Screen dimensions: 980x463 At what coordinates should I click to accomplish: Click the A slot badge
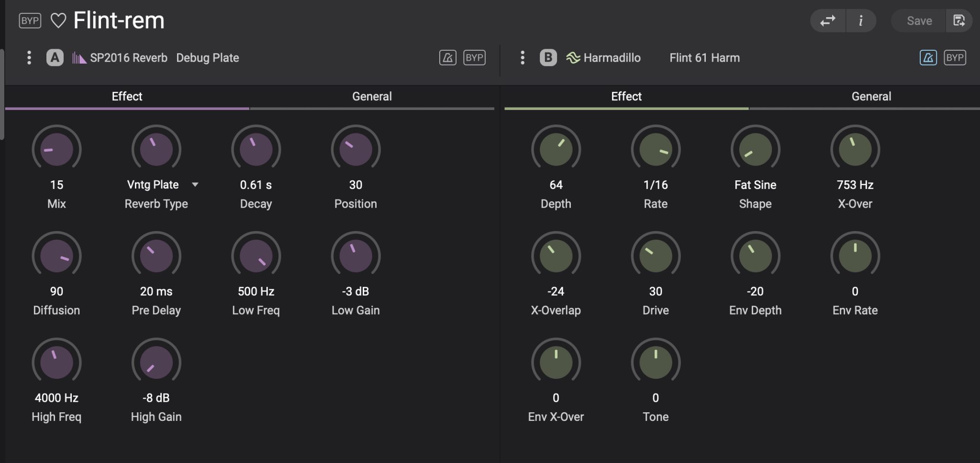click(x=55, y=58)
